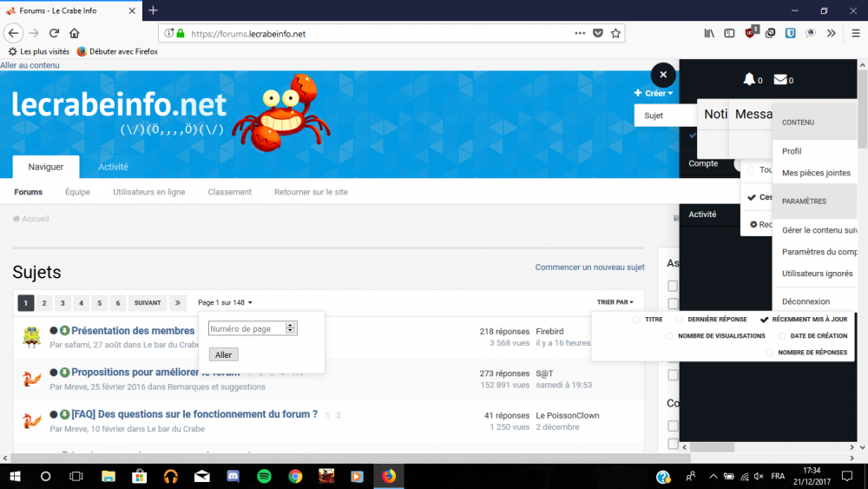Viewport: 868px width, 489px height.
Task: Click Déconnexion to log out
Action: 806,301
